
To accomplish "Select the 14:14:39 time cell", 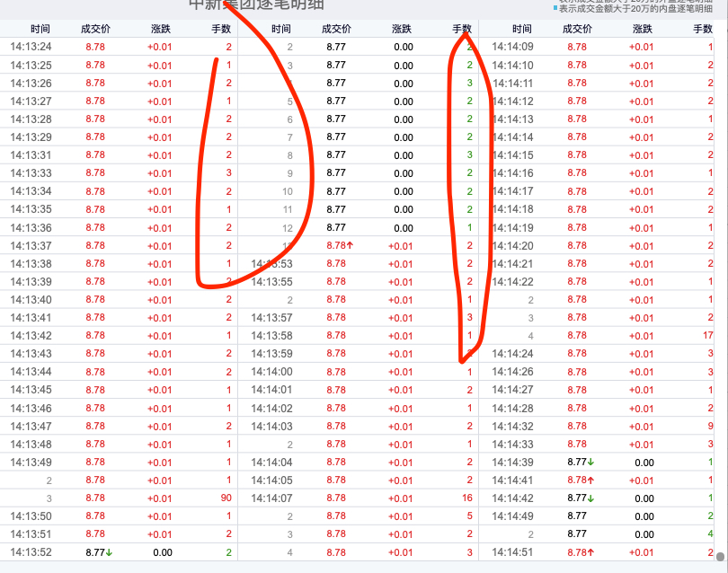I will (512, 463).
